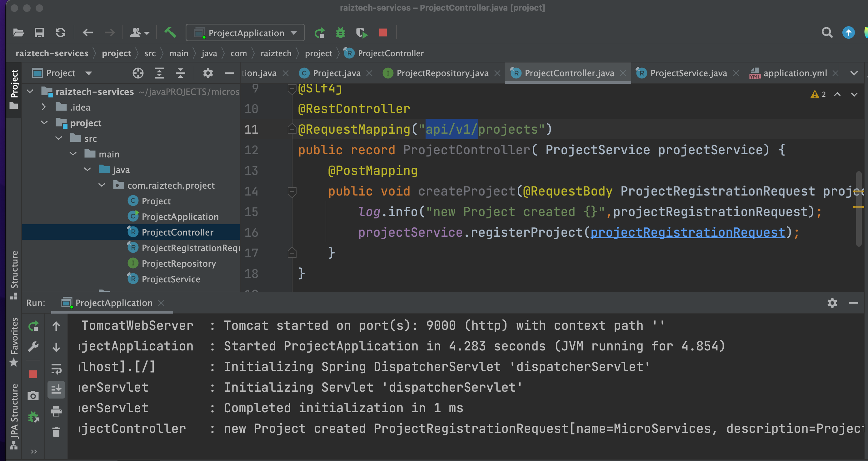Navigate back with the left arrow
Screen dimensions: 868x461
tap(87, 33)
